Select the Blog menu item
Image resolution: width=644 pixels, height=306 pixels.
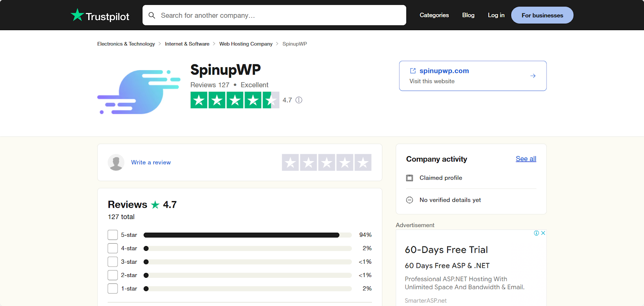(468, 15)
